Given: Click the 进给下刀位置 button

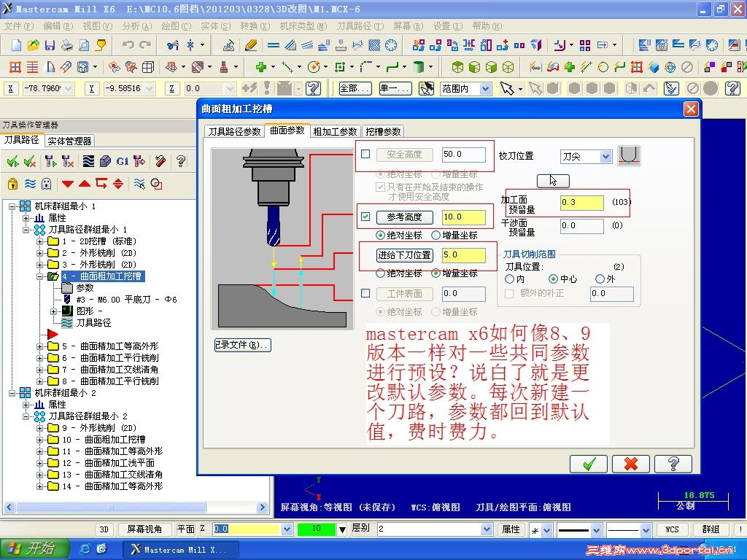Looking at the screenshot, I should click(404, 255).
